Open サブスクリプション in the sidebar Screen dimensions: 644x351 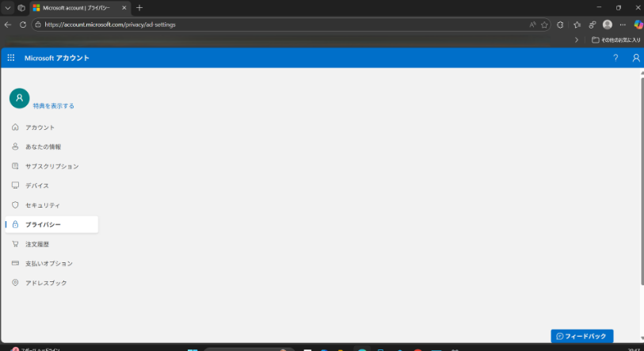pos(51,166)
